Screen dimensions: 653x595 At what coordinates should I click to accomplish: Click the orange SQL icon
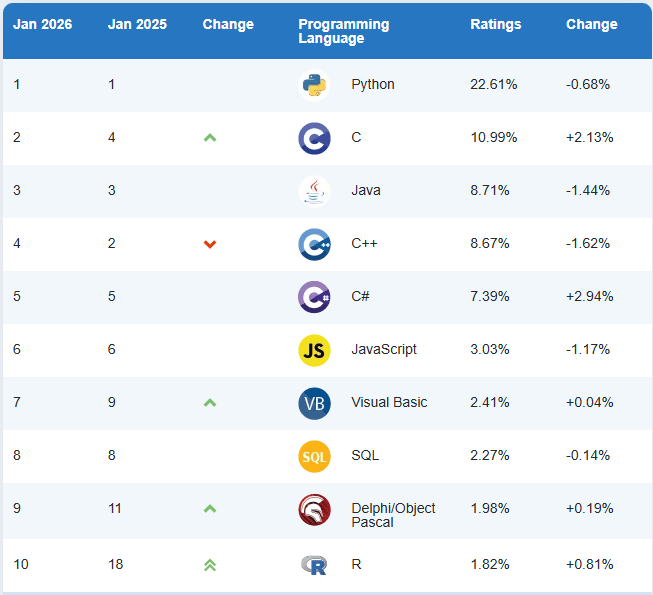314,456
